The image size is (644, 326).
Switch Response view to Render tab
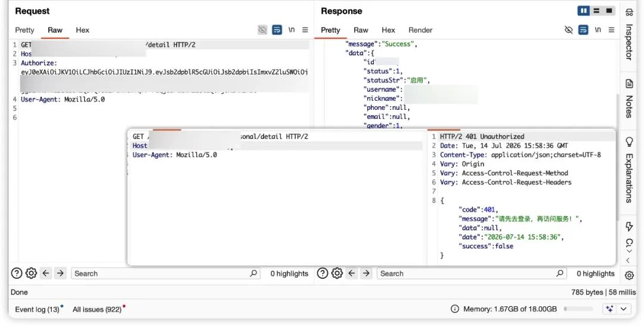[x=420, y=30]
